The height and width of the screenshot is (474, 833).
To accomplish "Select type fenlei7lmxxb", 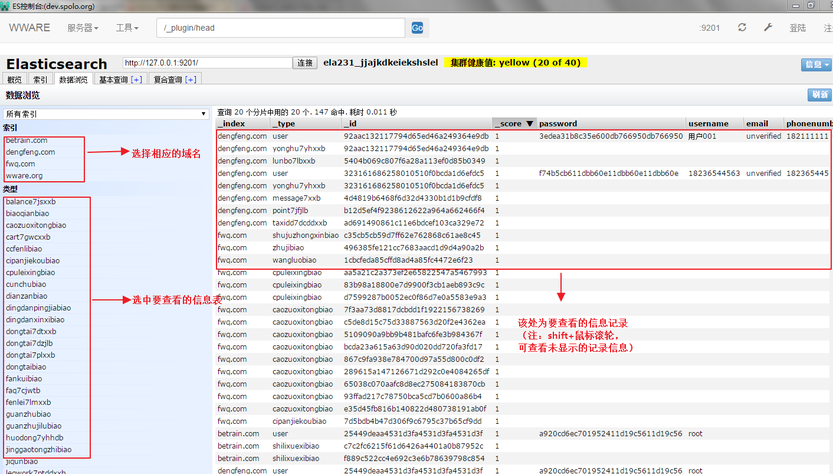I will (28, 402).
